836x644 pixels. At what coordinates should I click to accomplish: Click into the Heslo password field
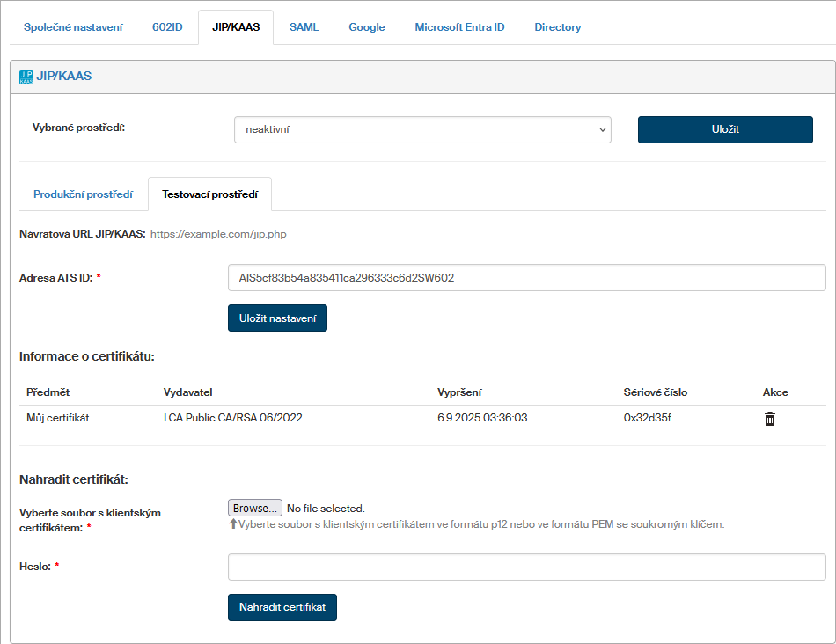point(526,567)
